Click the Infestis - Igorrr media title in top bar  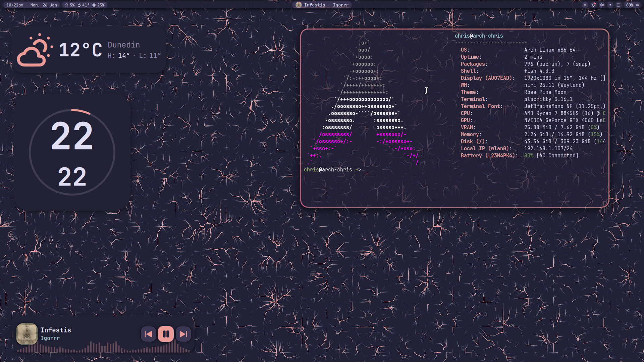(326, 5)
